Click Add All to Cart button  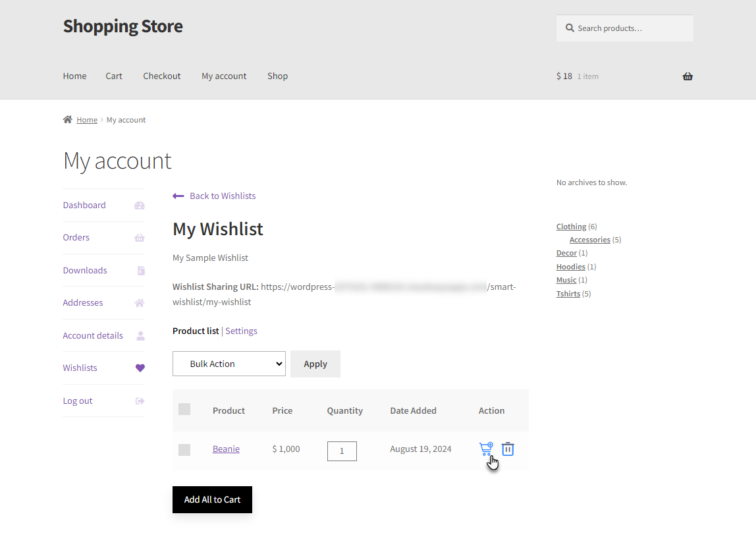(x=212, y=499)
